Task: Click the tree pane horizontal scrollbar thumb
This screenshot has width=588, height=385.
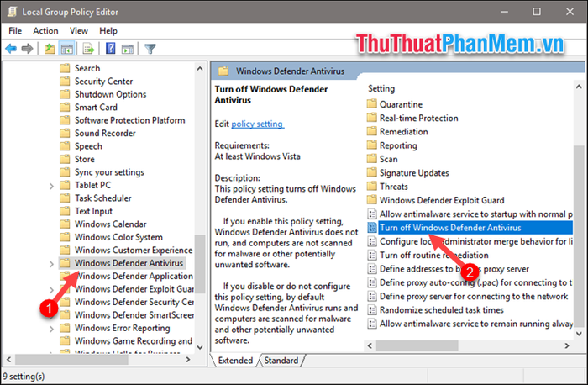Action: pos(71,360)
